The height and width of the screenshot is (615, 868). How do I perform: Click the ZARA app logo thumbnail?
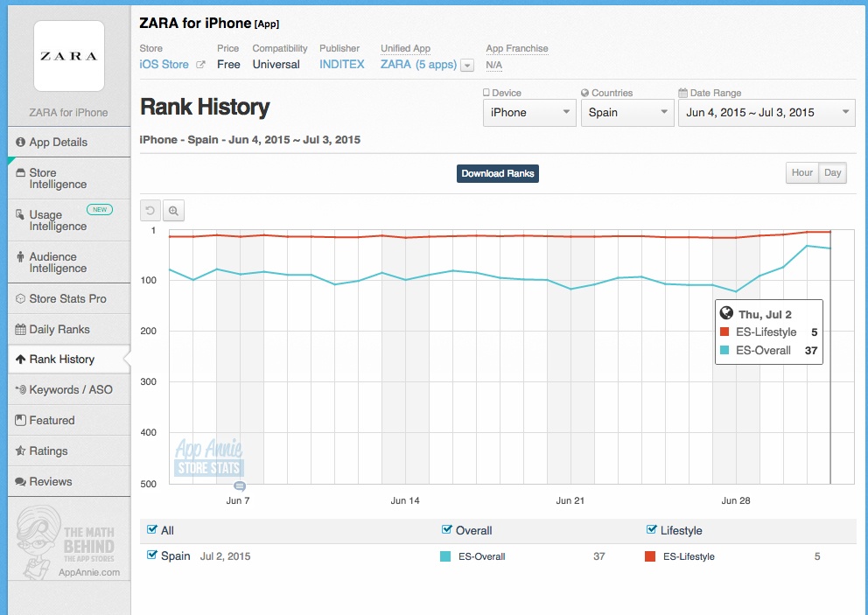(x=69, y=56)
